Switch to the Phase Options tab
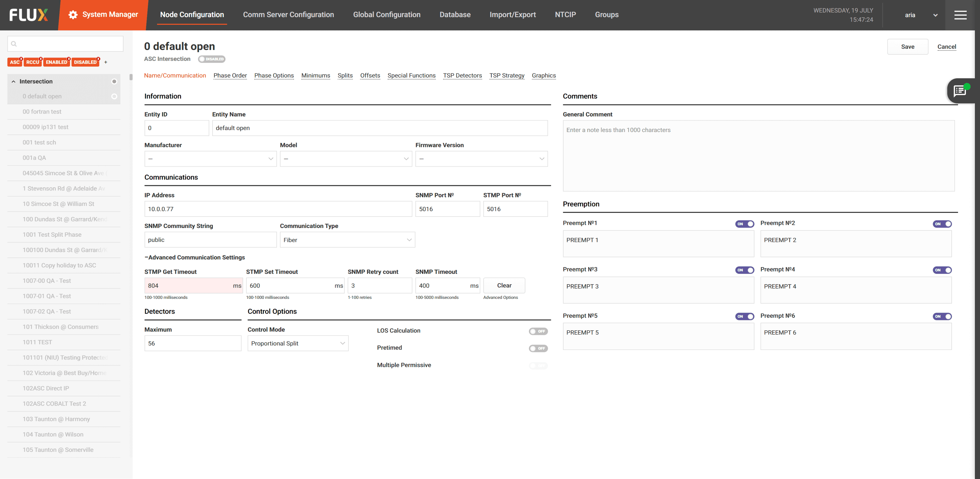980x479 pixels. tap(274, 75)
